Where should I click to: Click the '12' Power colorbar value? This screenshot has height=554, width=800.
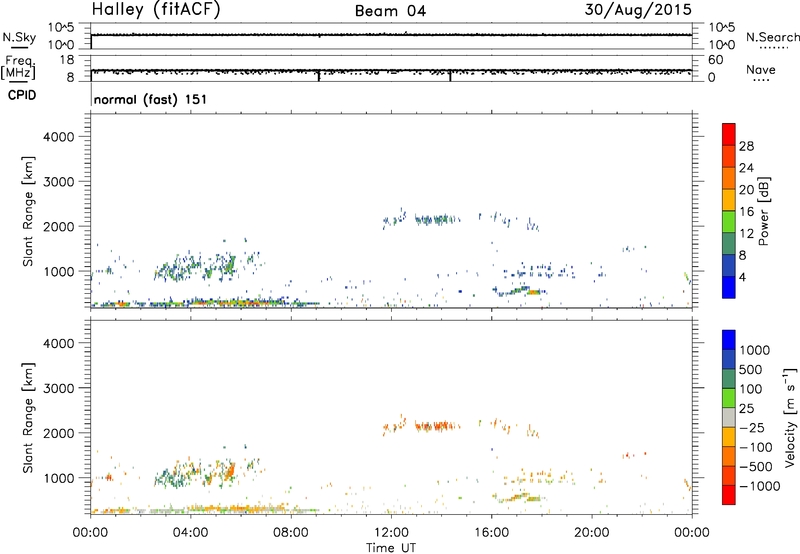point(746,233)
